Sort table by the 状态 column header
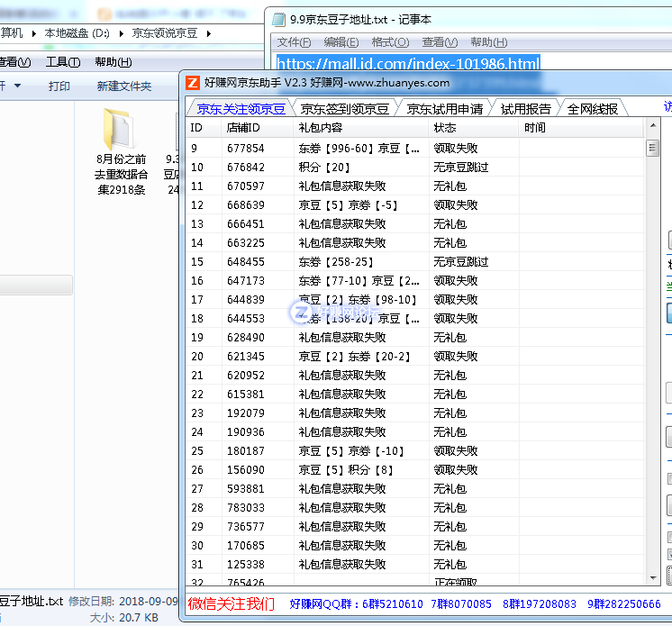The width and height of the screenshot is (672, 626). 474,128
